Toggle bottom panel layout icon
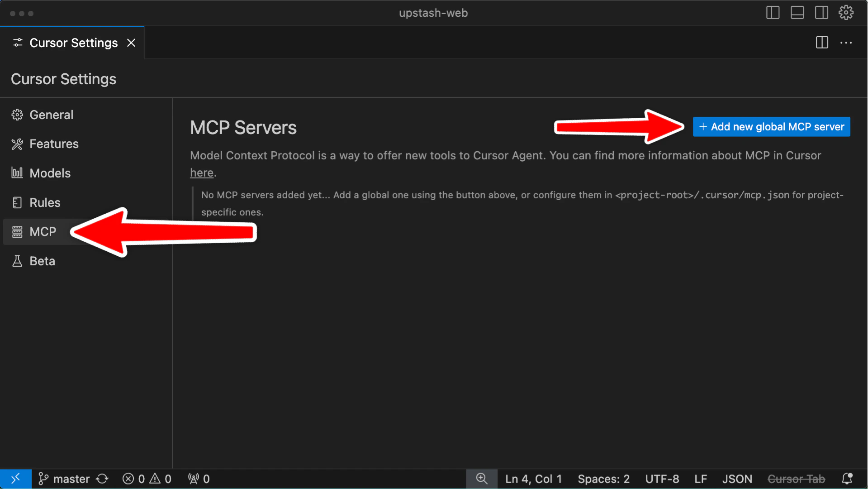The image size is (868, 489). coord(797,13)
